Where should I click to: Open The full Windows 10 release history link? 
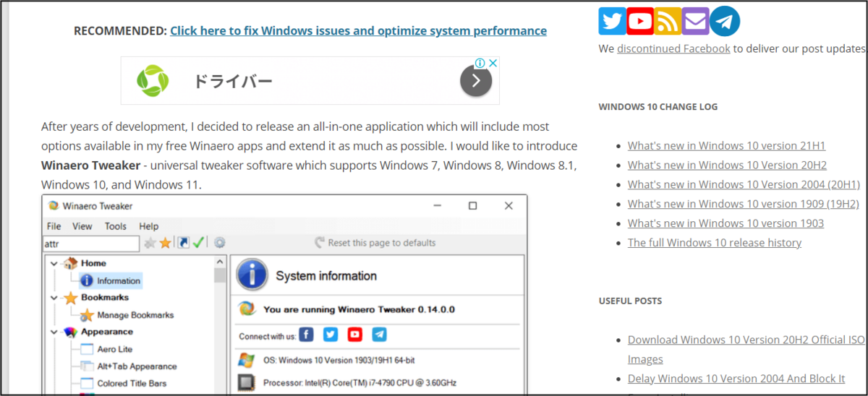pyautogui.click(x=715, y=243)
